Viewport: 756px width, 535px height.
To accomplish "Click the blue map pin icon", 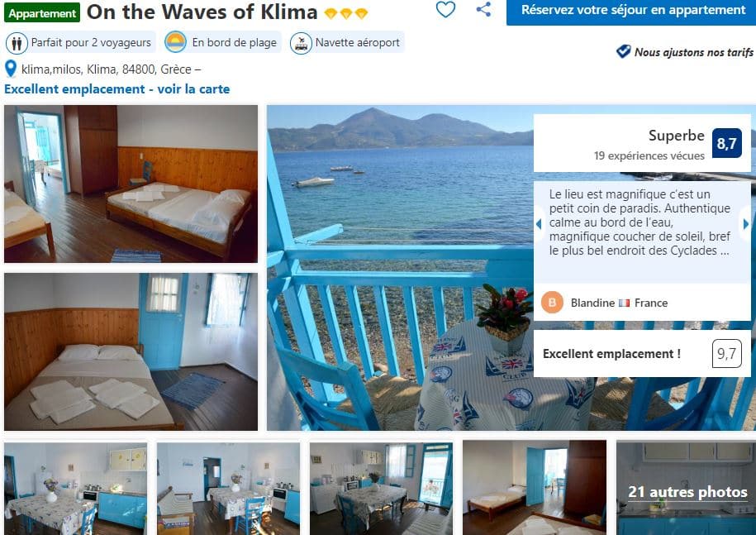I will click(11, 69).
